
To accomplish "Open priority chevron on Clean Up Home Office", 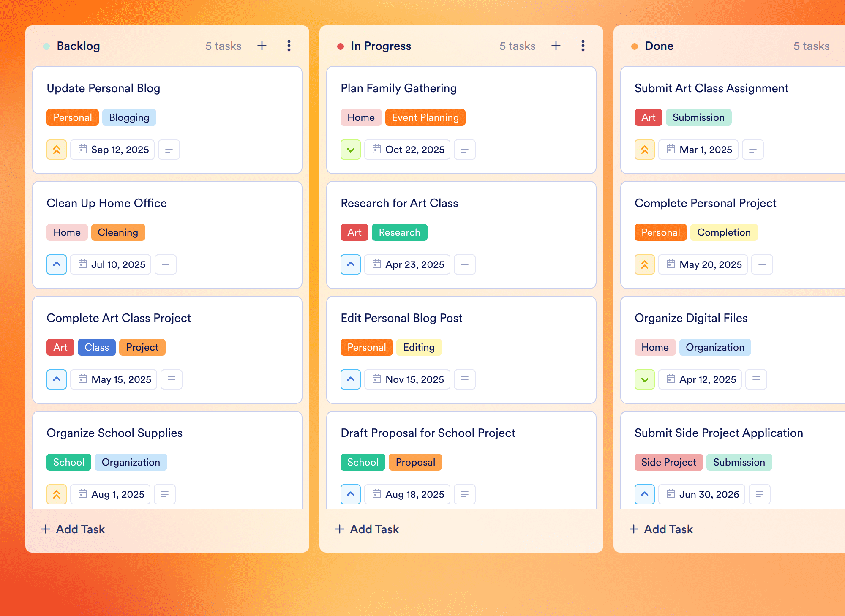I will [57, 264].
